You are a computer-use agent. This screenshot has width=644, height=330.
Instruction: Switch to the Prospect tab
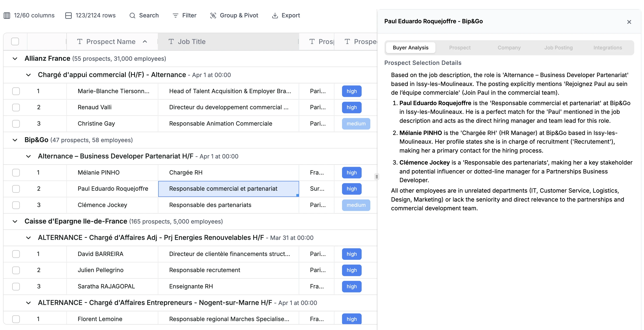pyautogui.click(x=460, y=47)
